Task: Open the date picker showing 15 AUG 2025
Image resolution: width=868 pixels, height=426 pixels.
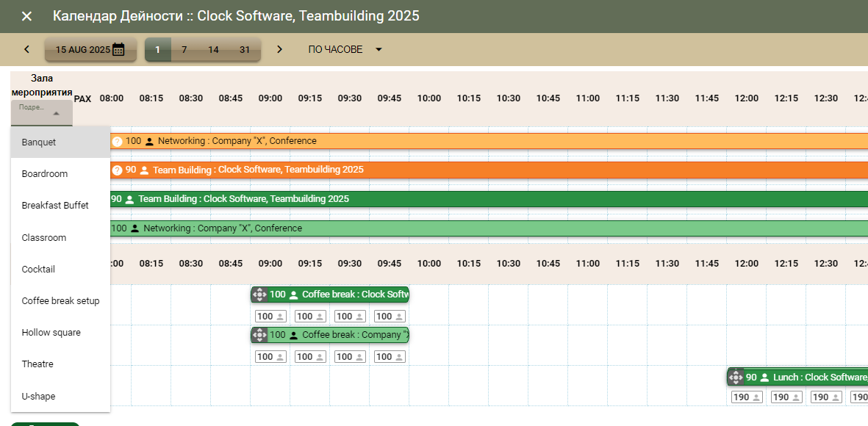Action: [x=90, y=50]
